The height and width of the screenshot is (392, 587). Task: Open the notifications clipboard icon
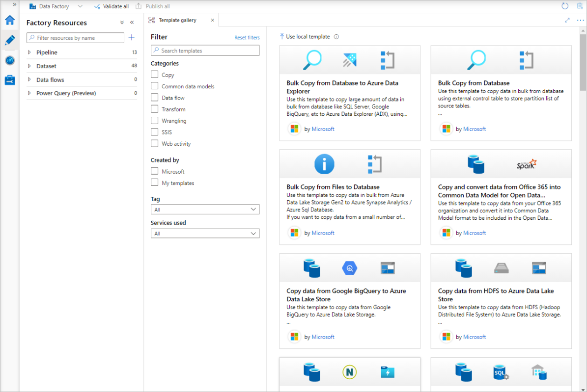pos(580,5)
